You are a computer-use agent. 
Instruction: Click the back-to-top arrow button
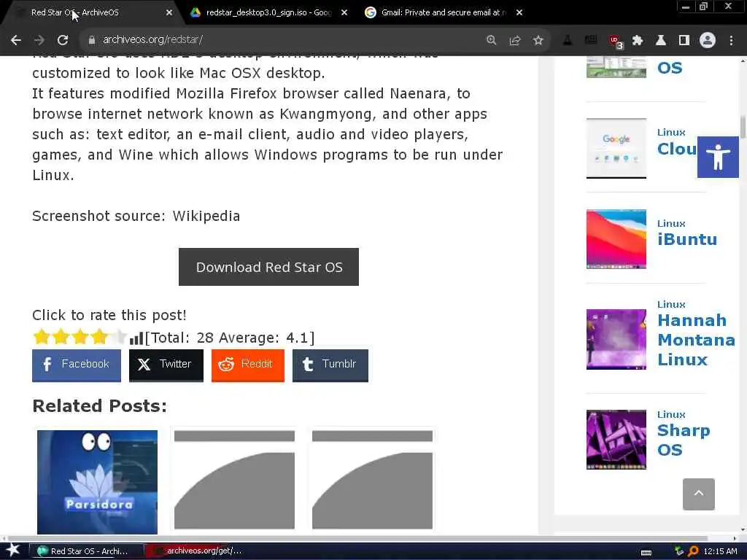[x=698, y=494]
